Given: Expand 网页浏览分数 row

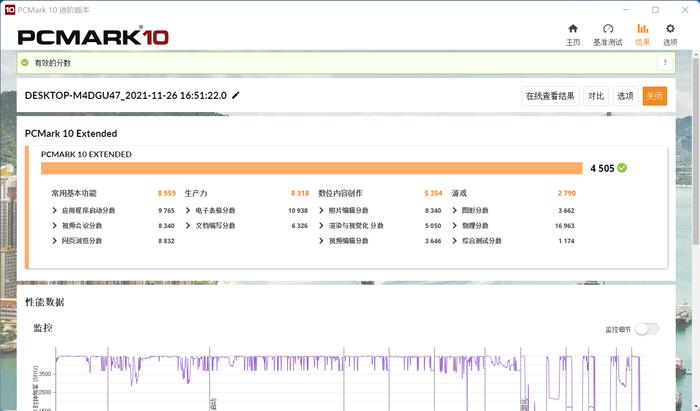Looking at the screenshot, I should [x=54, y=241].
